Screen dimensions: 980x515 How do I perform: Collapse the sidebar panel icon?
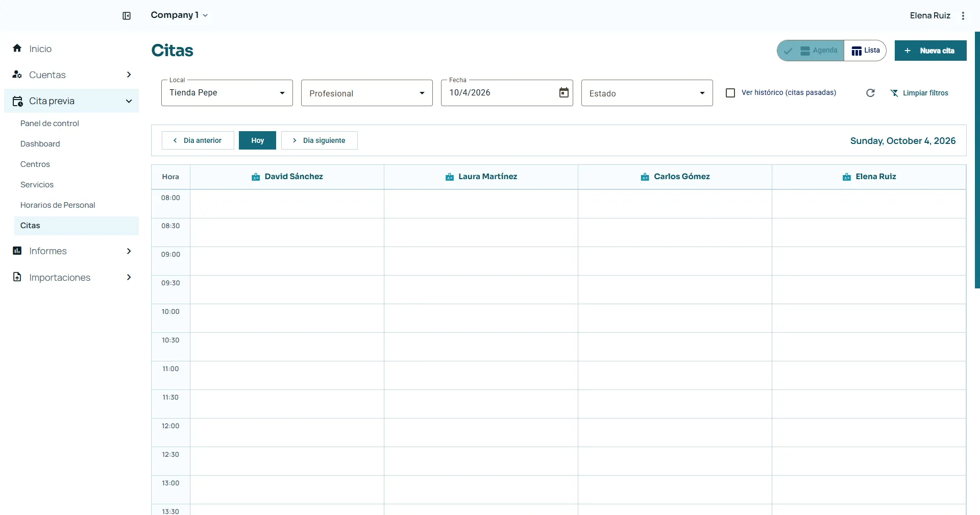click(x=127, y=16)
